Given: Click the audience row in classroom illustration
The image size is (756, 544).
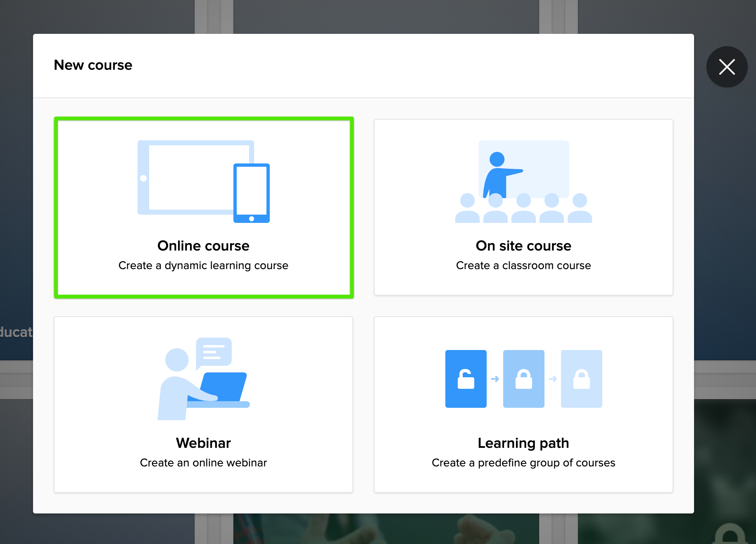Looking at the screenshot, I should pos(523,209).
